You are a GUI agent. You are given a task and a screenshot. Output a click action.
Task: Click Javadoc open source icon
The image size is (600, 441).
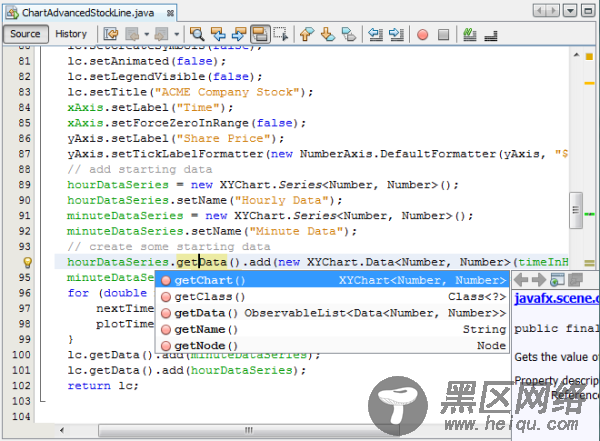click(x=575, y=280)
